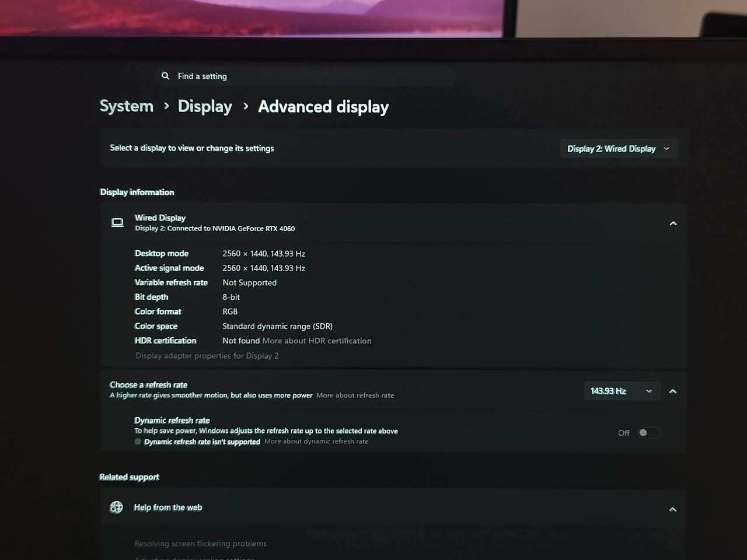This screenshot has width=747, height=560.
Task: Click the Bit depth 8-bit value
Action: 231,297
